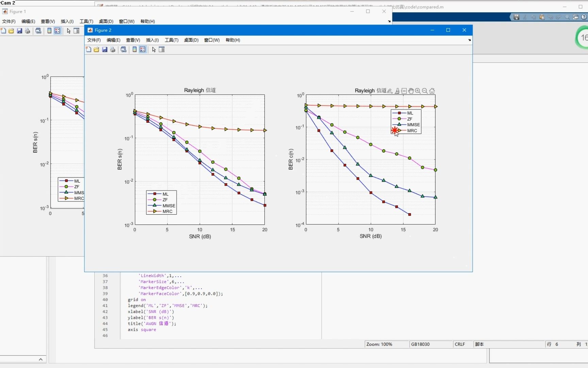Open Property Inspector icon in Figure 2 toolbar
Screen dimensions: 588x368
(162, 49)
